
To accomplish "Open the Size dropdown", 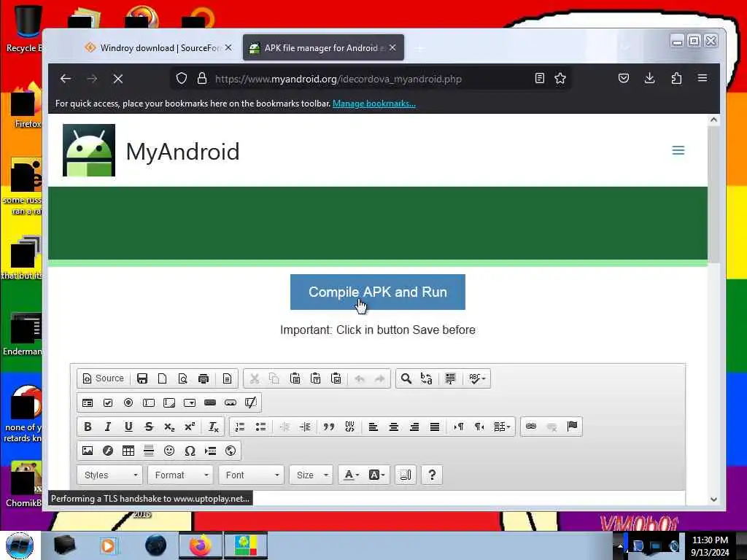I will [x=311, y=475].
